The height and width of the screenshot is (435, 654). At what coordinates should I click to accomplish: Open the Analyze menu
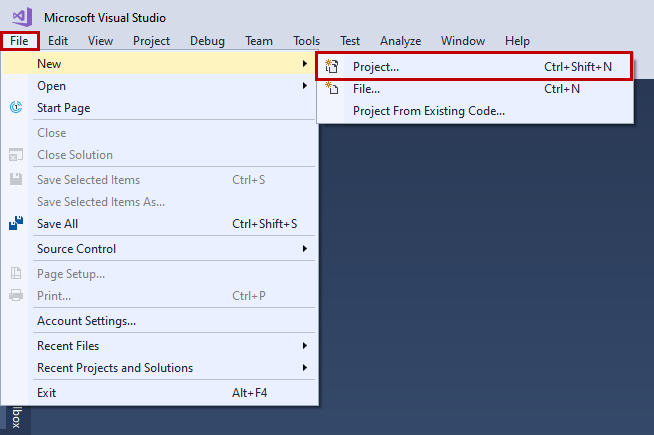[400, 41]
